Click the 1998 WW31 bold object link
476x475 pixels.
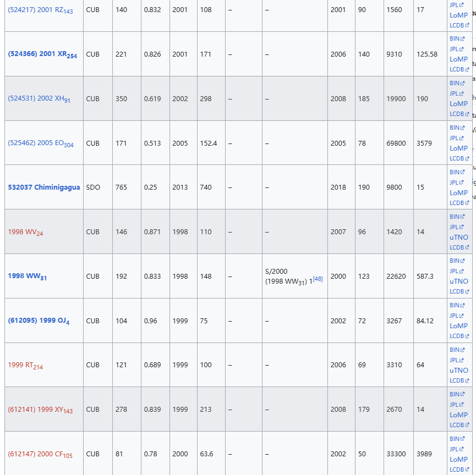pos(27,277)
